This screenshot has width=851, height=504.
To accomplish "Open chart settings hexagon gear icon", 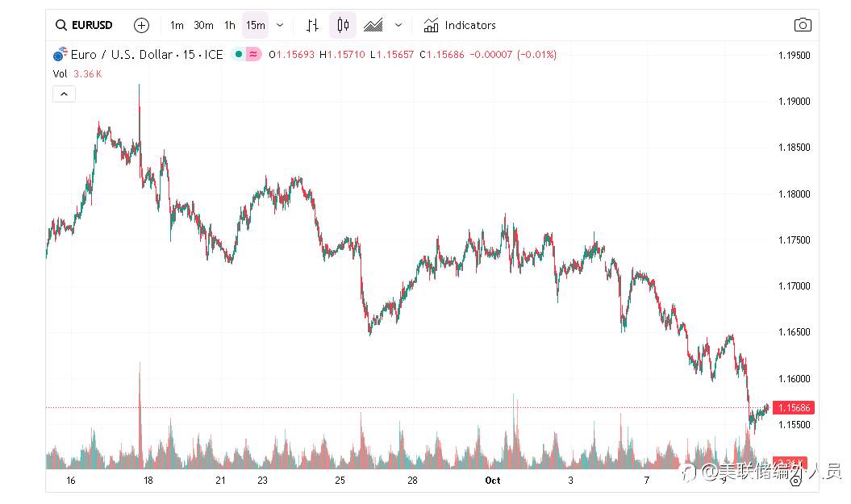I will point(795,481).
